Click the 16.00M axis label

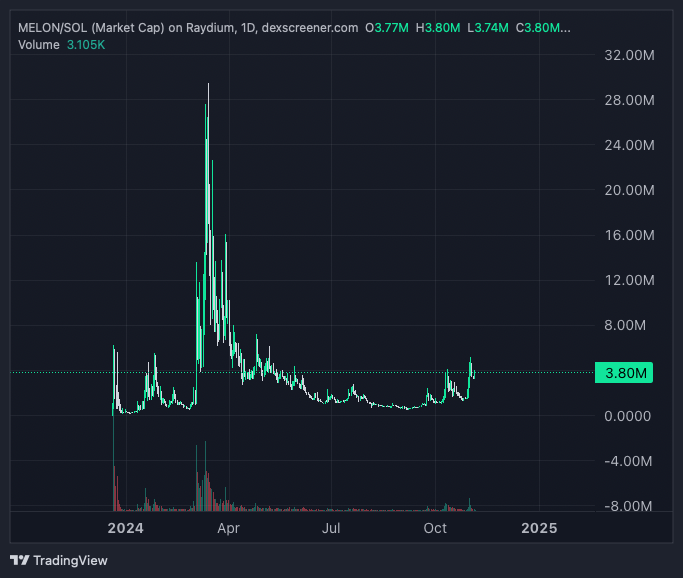[629, 235]
